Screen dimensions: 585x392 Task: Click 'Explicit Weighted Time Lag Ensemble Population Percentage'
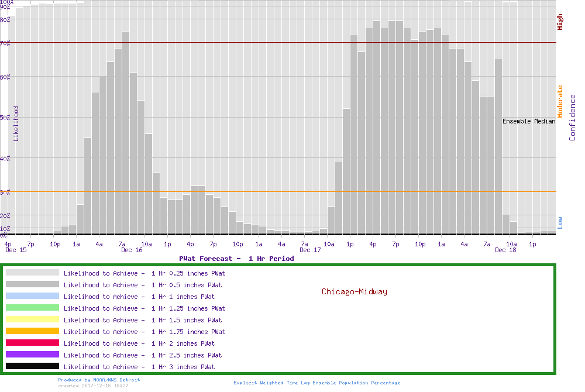tap(316, 383)
